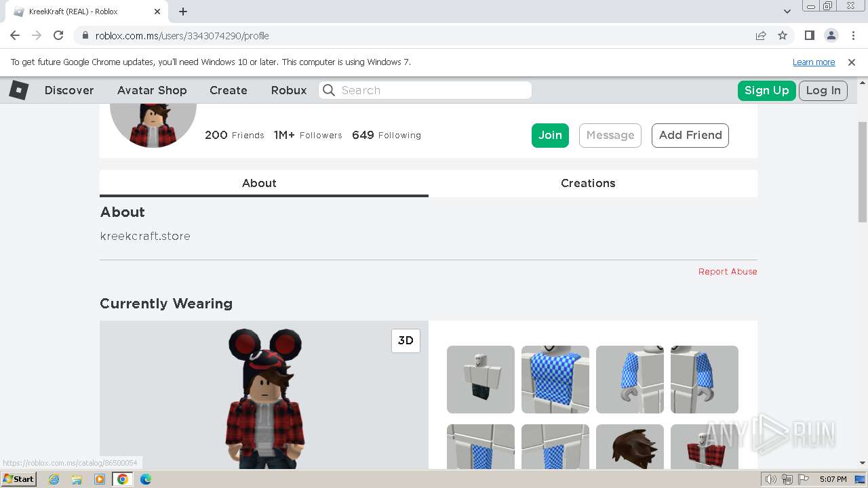Open the Chrome three-dot menu
The width and height of the screenshot is (868, 488).
[853, 35]
